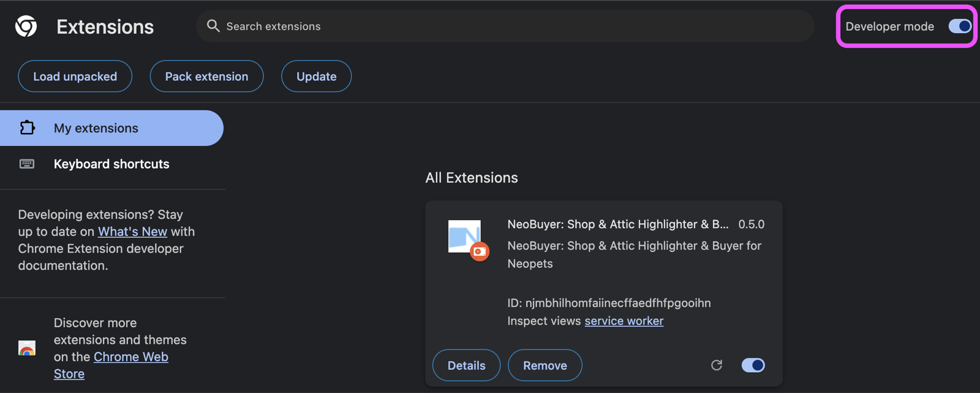Open NeoBuyer Details
The image size is (980, 393).
click(x=466, y=365)
